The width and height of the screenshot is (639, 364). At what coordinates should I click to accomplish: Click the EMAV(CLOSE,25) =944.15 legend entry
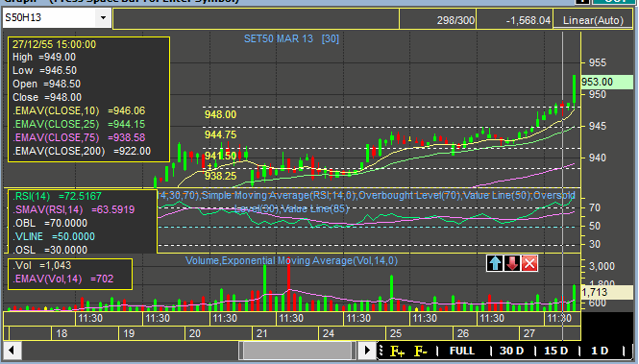tap(79, 124)
